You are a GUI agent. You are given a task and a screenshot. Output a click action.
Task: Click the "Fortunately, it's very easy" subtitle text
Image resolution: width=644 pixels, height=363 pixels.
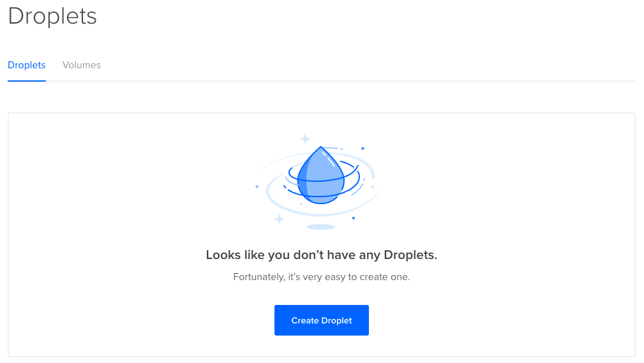pos(322,277)
